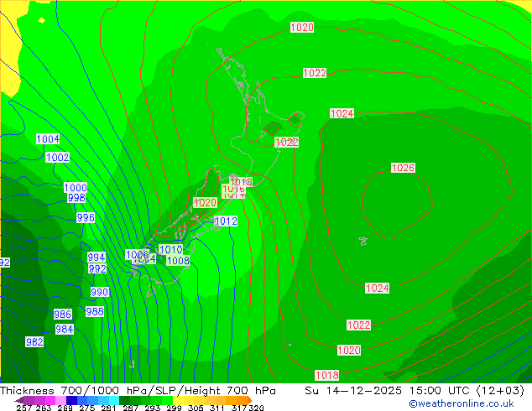
Task: Click the blue 990 isobar label
Action: point(100,292)
